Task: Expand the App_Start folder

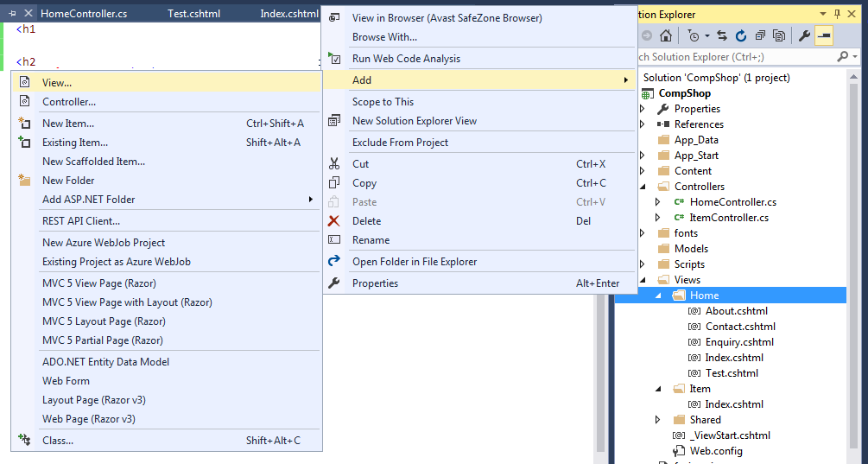Action: pyautogui.click(x=643, y=155)
